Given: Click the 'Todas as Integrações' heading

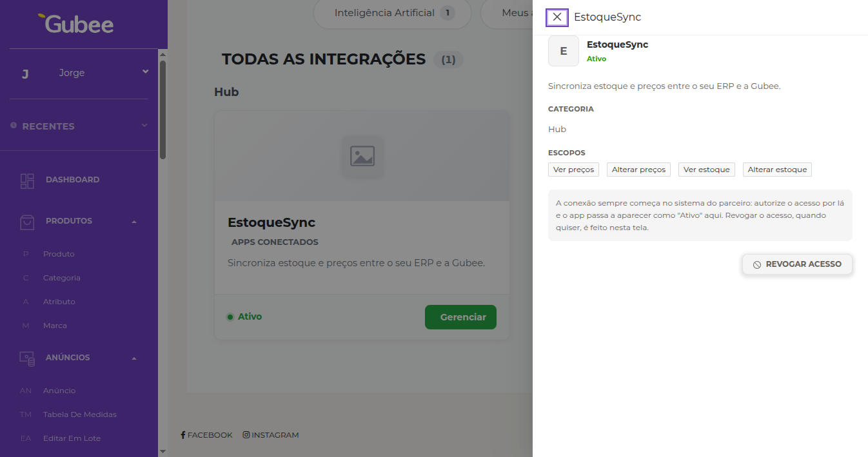Looking at the screenshot, I should click(x=324, y=59).
